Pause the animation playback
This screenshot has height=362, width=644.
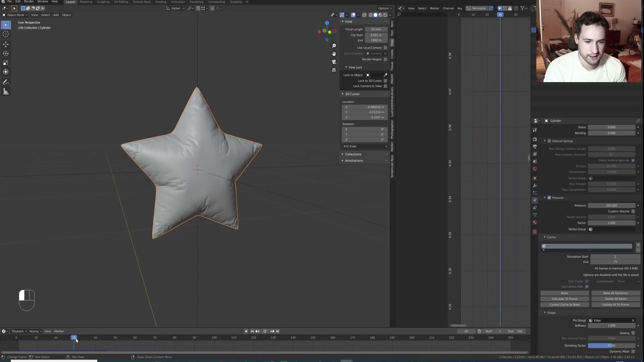click(265, 331)
